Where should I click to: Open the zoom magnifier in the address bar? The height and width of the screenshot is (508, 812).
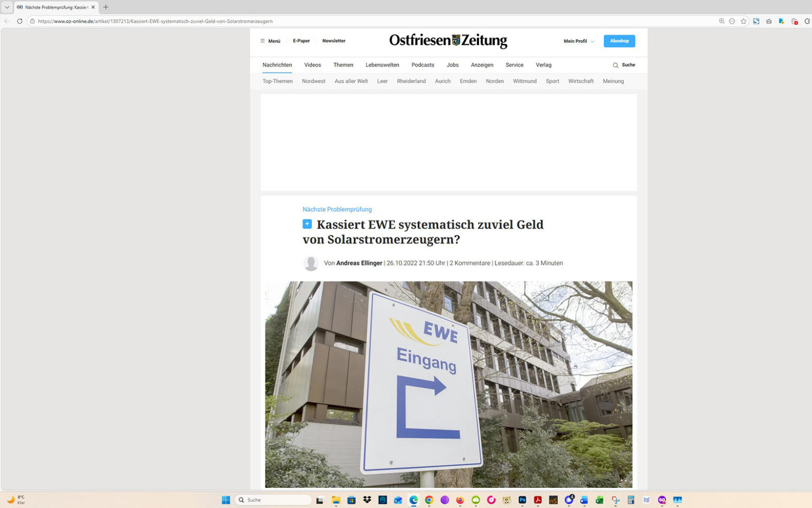(721, 21)
